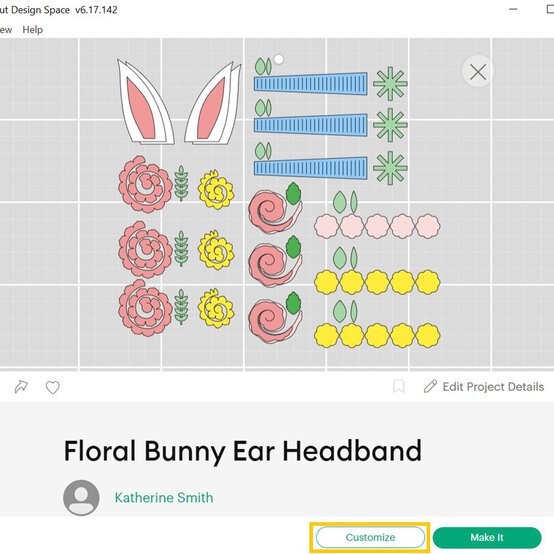Click Edit Project Details text
Viewport: 554px width, 554px height.
click(493, 387)
